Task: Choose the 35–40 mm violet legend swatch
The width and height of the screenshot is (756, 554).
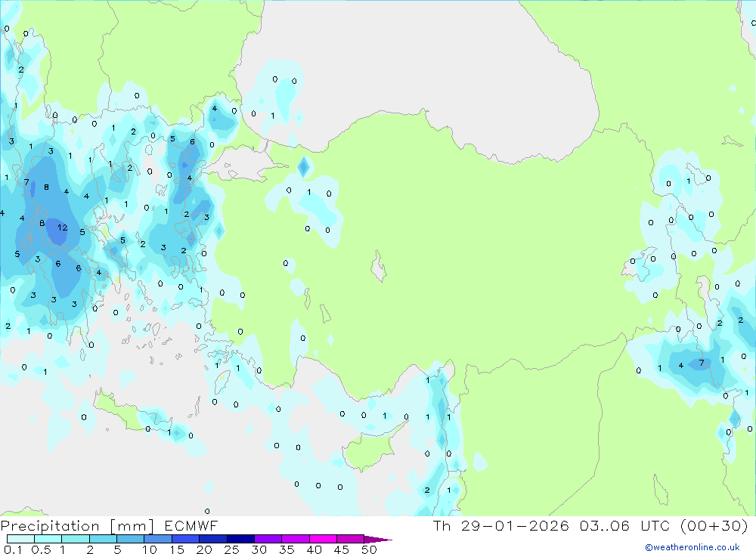Action: pos(295,539)
